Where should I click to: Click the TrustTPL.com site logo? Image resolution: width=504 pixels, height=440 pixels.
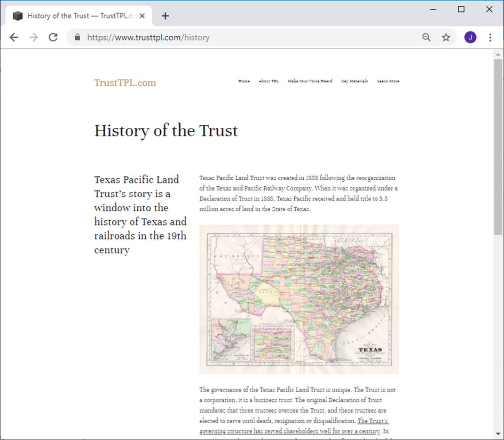click(125, 83)
